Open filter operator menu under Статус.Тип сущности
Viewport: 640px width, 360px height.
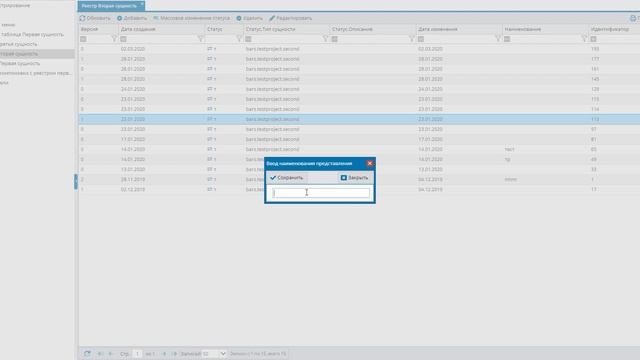(x=248, y=39)
